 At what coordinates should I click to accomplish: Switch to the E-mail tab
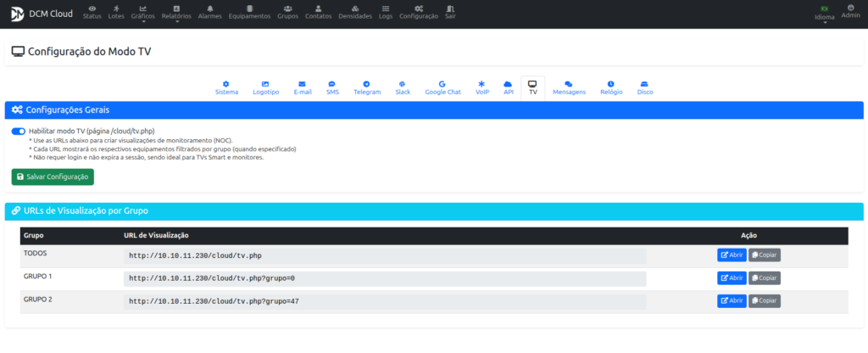303,87
